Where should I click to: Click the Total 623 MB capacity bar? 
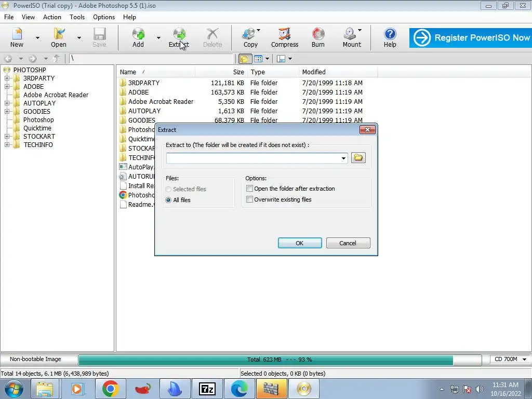(x=280, y=360)
